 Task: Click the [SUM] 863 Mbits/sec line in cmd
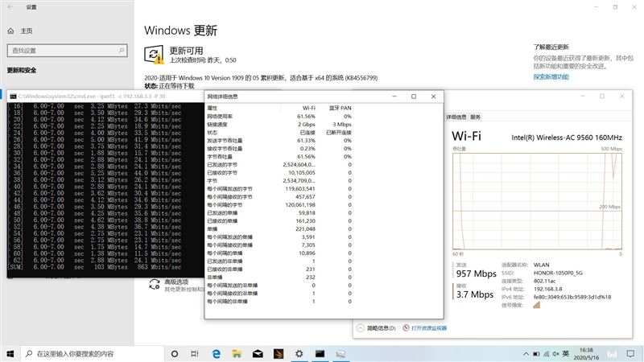coord(94,267)
